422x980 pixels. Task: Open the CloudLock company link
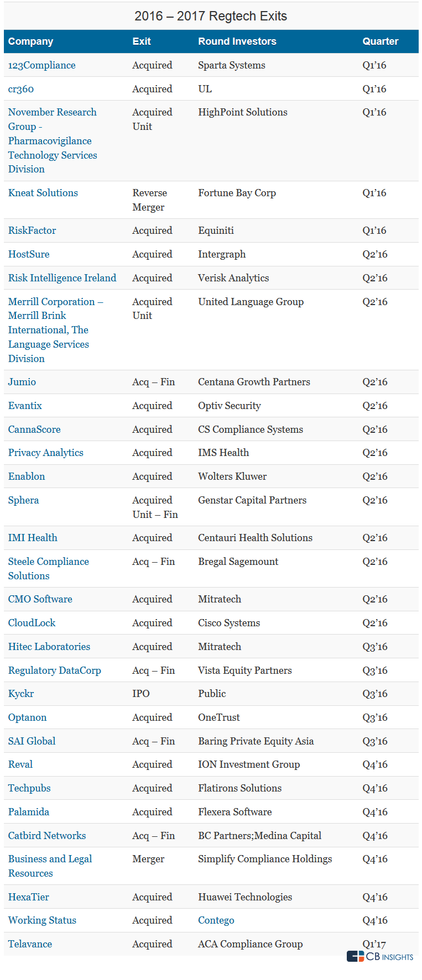point(32,623)
